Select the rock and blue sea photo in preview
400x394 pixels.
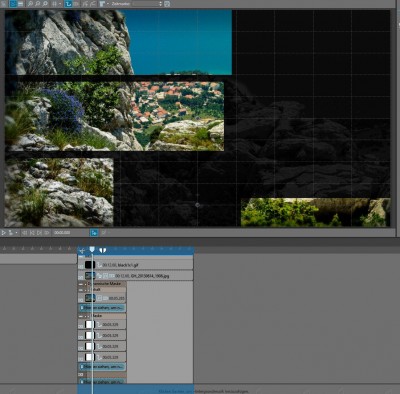[x=118, y=42]
